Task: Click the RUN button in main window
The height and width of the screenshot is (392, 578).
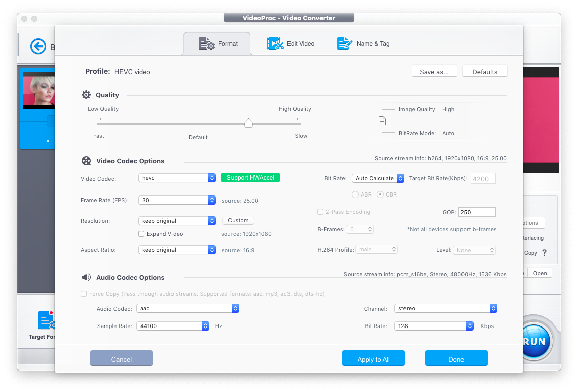Action: [x=536, y=341]
